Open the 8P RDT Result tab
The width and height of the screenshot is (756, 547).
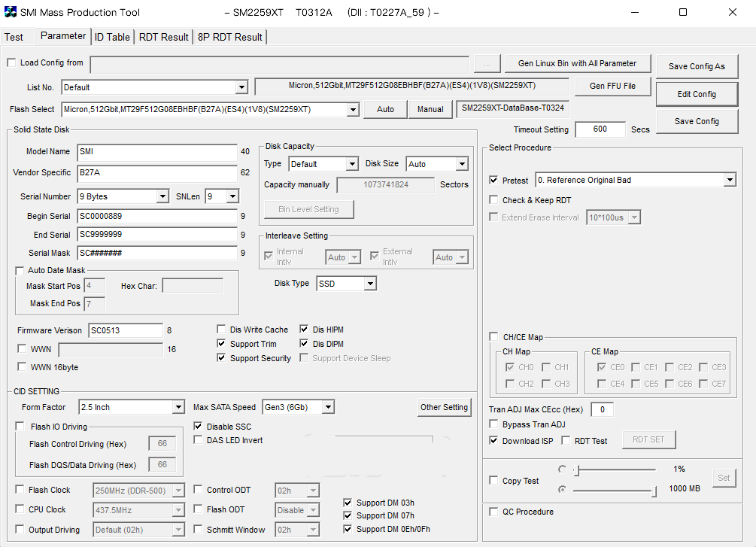click(230, 37)
